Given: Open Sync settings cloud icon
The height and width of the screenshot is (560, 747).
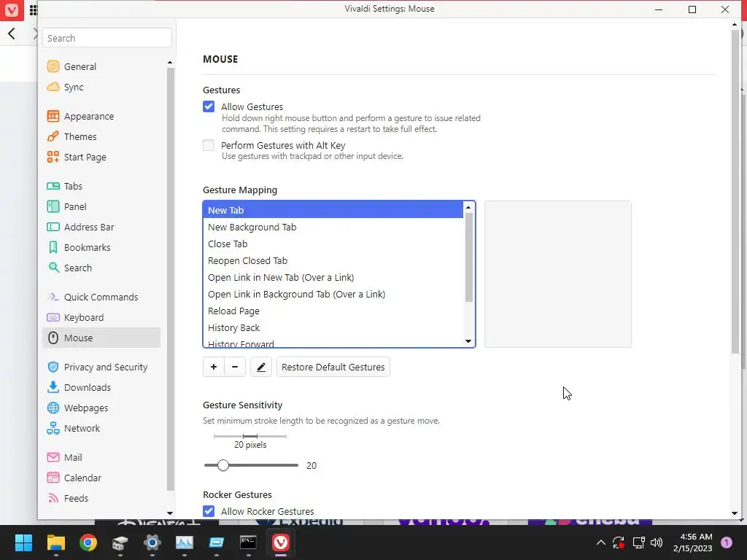Looking at the screenshot, I should tap(53, 87).
